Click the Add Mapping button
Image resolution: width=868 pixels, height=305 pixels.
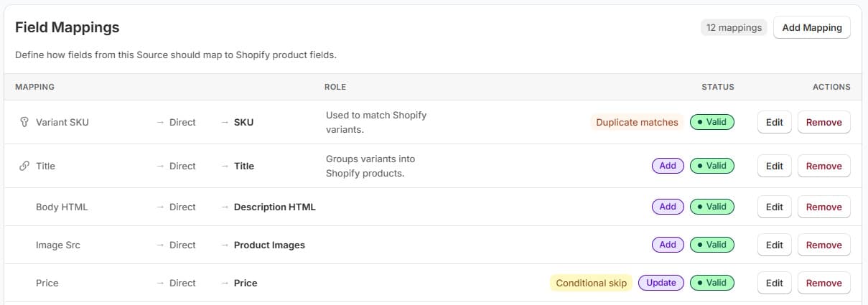click(x=812, y=27)
